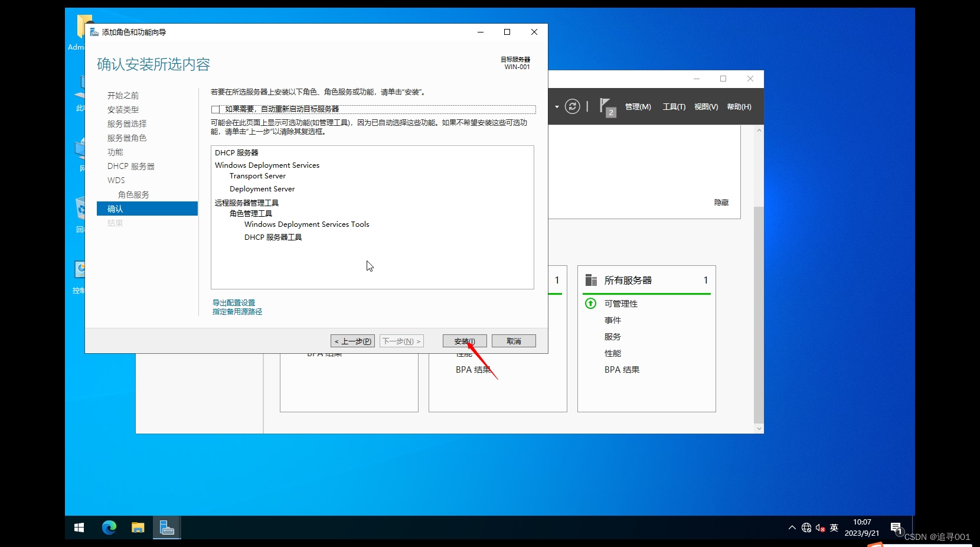The width and height of the screenshot is (980, 547).
Task: Select Windows Deployment Services in the list
Action: click(x=267, y=165)
